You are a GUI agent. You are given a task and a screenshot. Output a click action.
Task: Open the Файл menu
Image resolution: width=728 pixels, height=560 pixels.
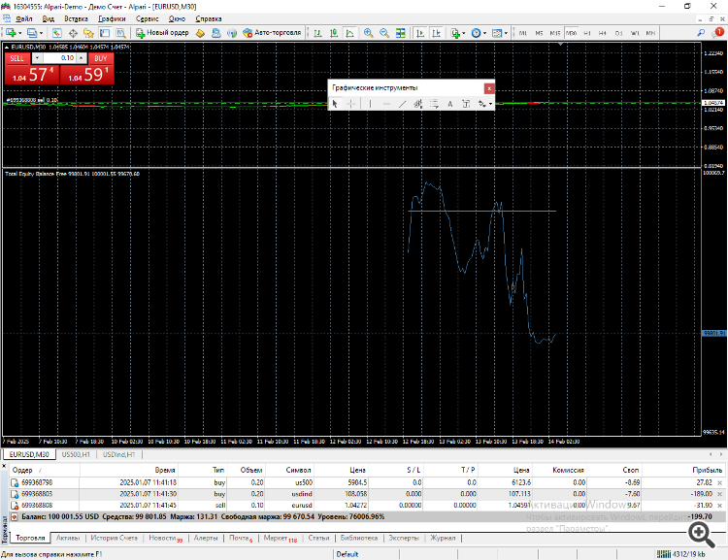[23, 19]
